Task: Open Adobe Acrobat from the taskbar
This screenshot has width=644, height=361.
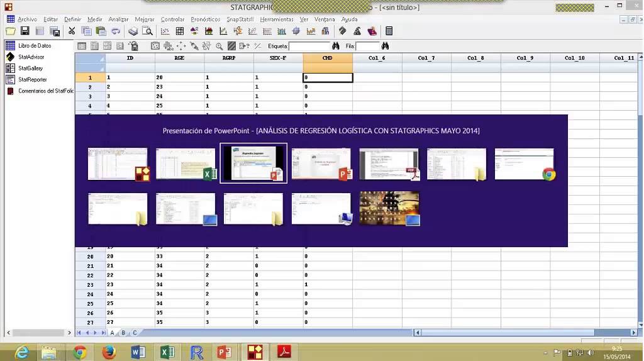Action: [284, 352]
